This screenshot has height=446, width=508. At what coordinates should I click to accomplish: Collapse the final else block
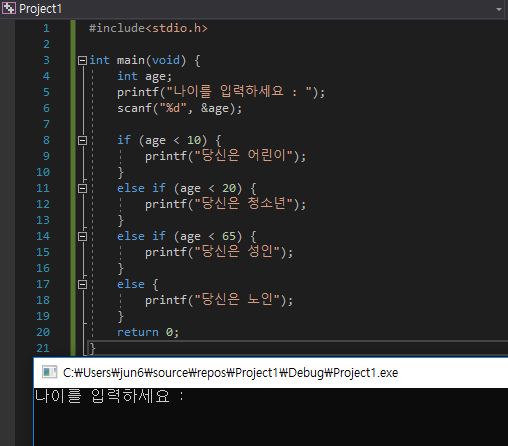(x=82, y=284)
